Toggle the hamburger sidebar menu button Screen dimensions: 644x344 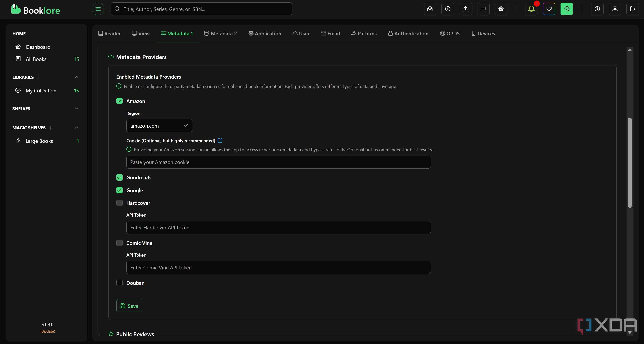pos(98,9)
